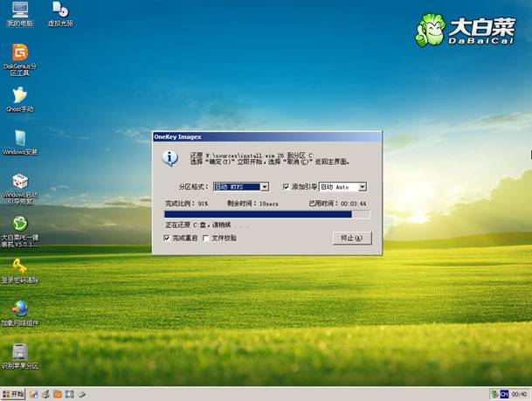Launch the DiskGenius partition tool icon
Screen dimensions: 532x401
(x=18, y=53)
